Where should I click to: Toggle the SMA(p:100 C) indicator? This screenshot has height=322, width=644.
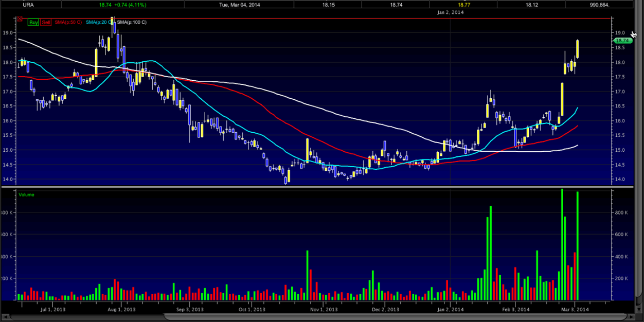[133, 22]
